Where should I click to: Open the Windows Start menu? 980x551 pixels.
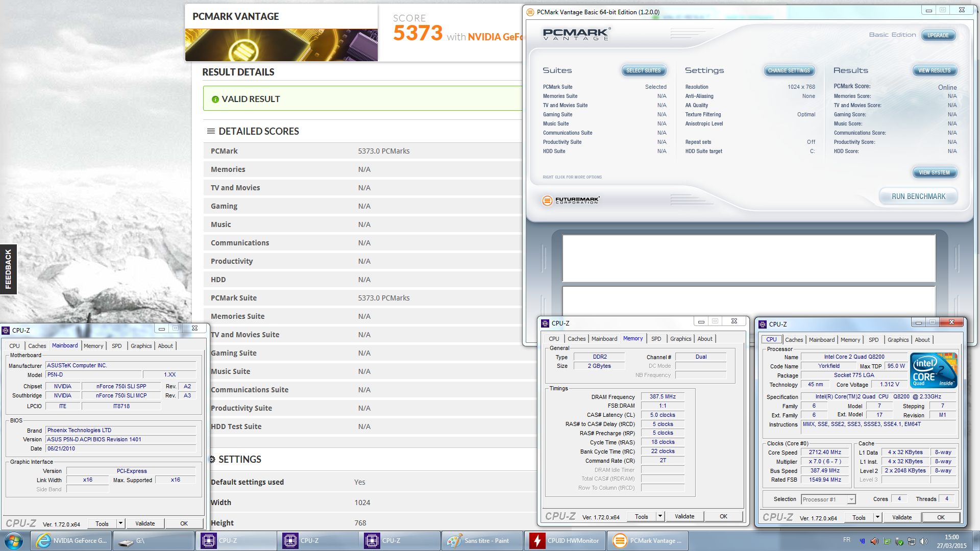point(14,541)
